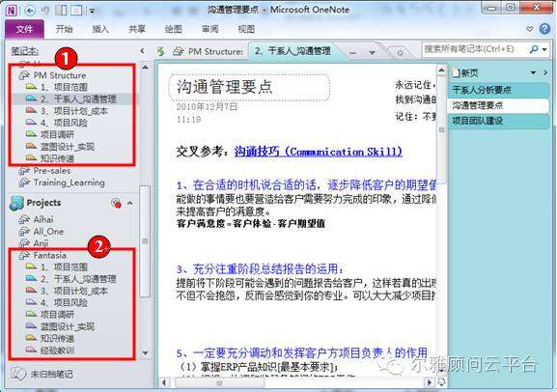Viewport: 557px width, 392px height.
Task: Open 4. 项目风险 section under PM Structure
Action: pyautogui.click(x=57, y=123)
